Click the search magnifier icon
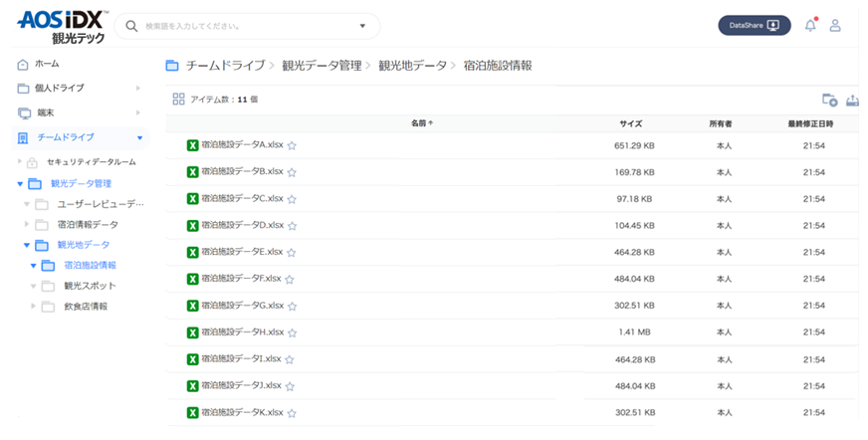This screenshot has height=440, width=868. click(131, 26)
